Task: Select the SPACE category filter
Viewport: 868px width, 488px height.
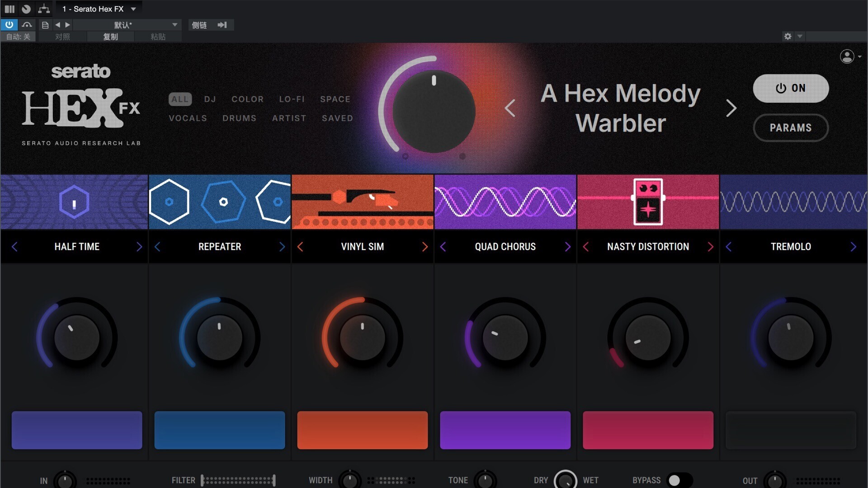Action: click(335, 99)
